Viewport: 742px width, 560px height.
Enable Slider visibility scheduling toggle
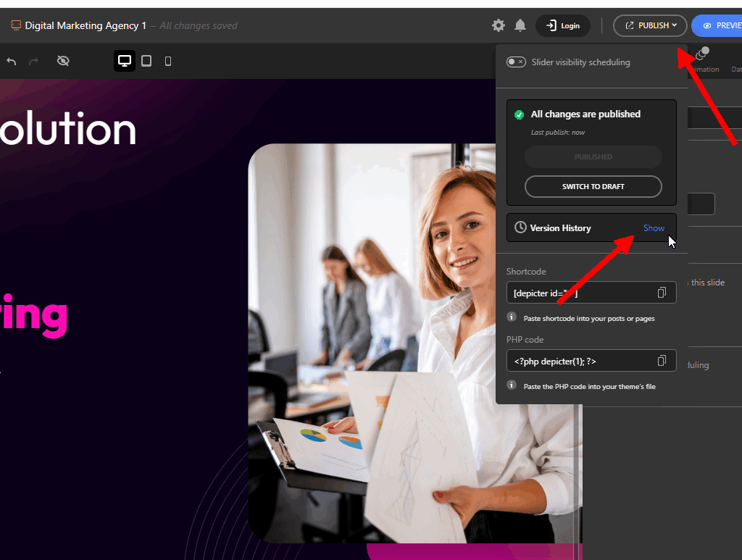(516, 62)
